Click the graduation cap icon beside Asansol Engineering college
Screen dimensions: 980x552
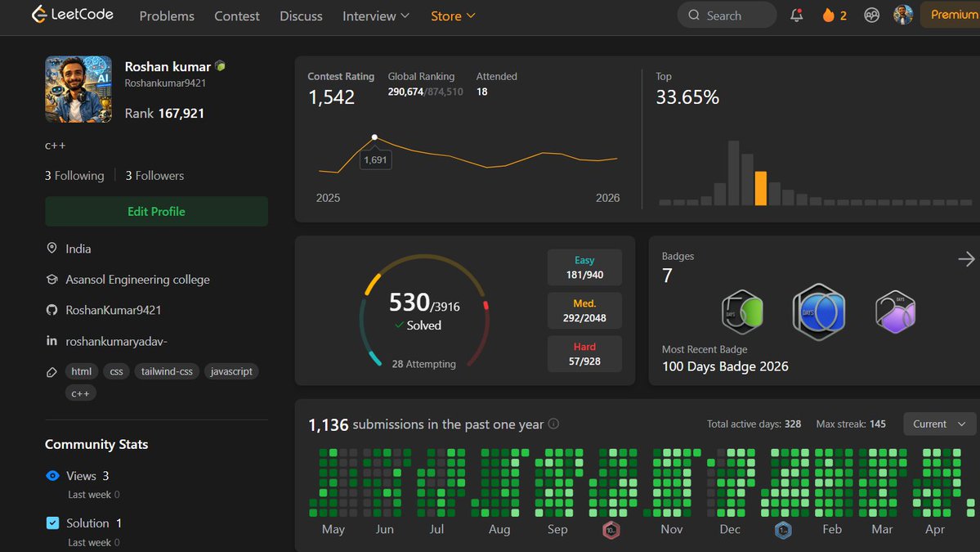(51, 280)
